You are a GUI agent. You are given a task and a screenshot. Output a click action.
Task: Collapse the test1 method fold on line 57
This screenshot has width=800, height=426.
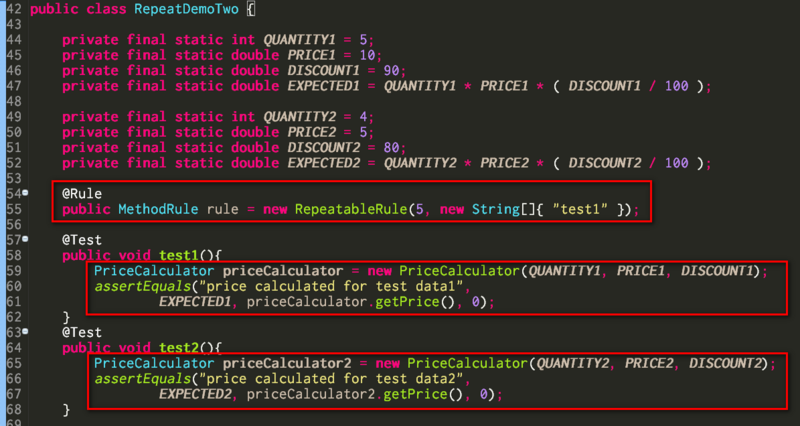25,239
